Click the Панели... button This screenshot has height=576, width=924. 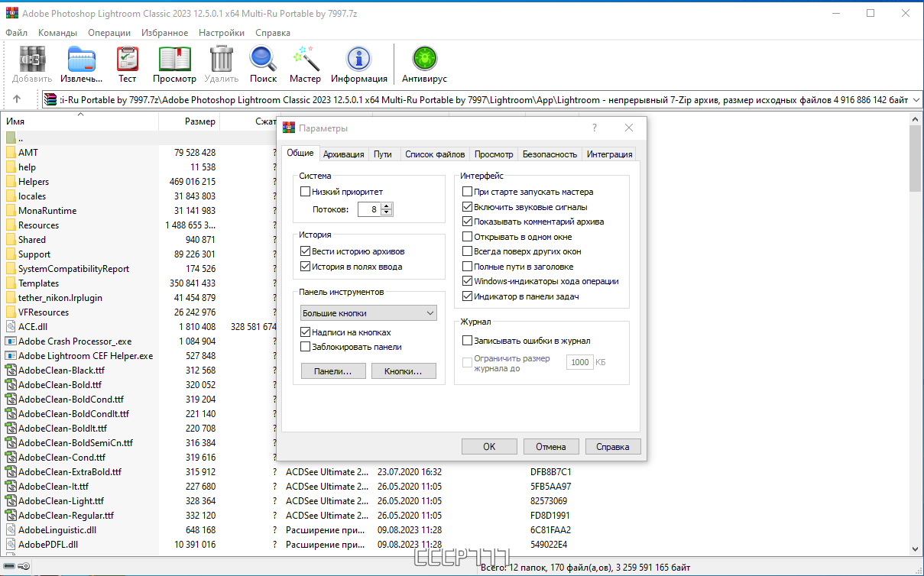coord(332,371)
